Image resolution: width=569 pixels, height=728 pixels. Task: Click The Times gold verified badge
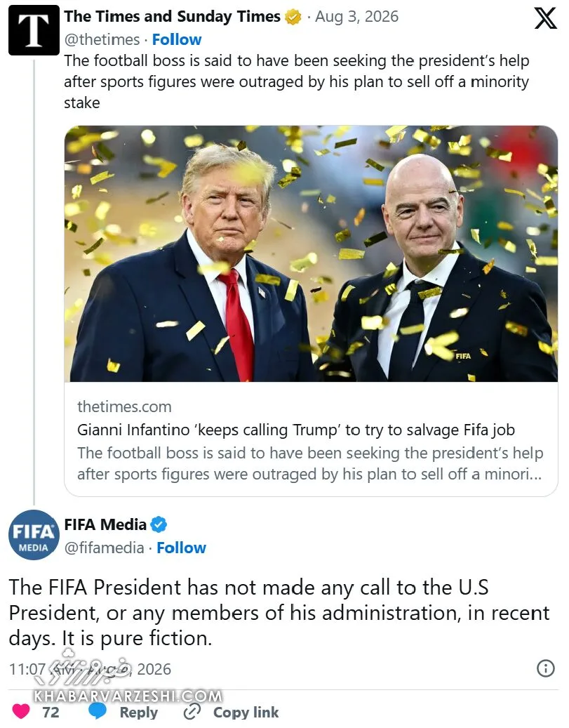[x=293, y=17]
